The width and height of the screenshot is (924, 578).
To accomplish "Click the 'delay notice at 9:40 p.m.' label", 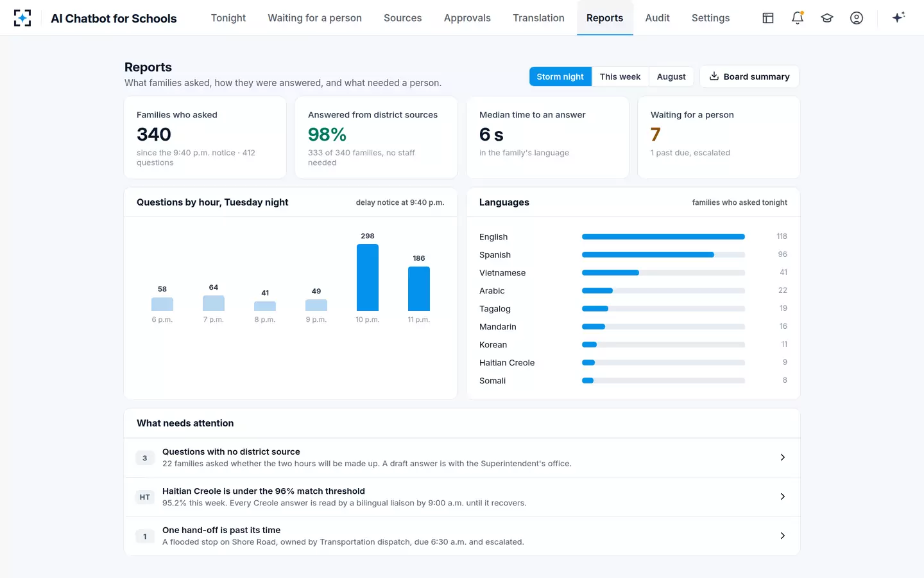I will tap(400, 202).
